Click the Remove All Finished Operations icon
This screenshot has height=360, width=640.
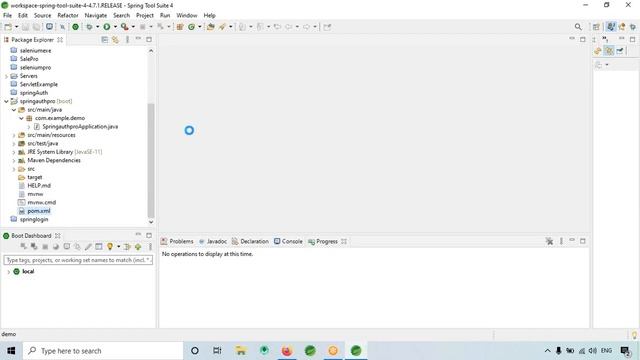tap(549, 241)
